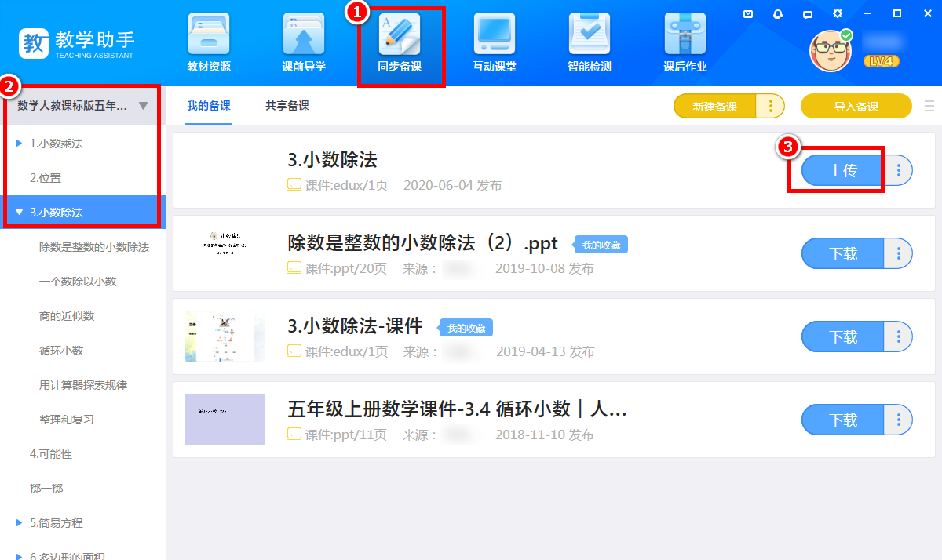The height and width of the screenshot is (560, 942).
Task: Click the 上传 button for 3.小数除法
Action: pyautogui.click(x=843, y=170)
